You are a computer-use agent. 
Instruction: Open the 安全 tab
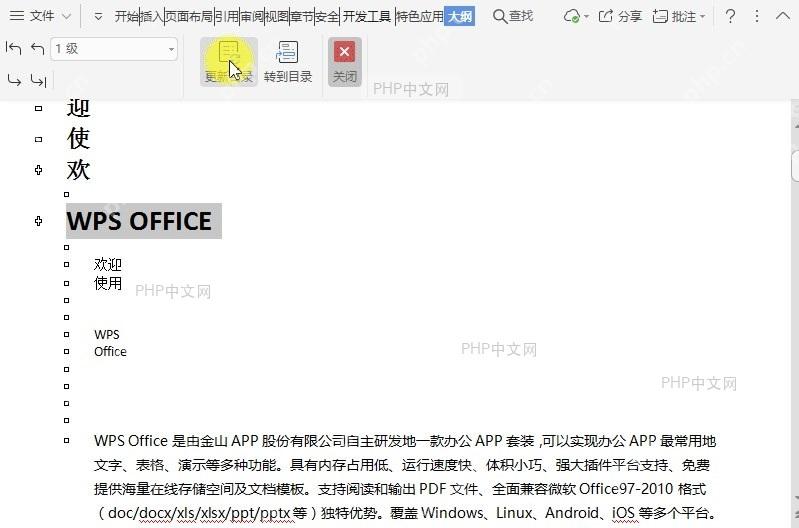[327, 16]
